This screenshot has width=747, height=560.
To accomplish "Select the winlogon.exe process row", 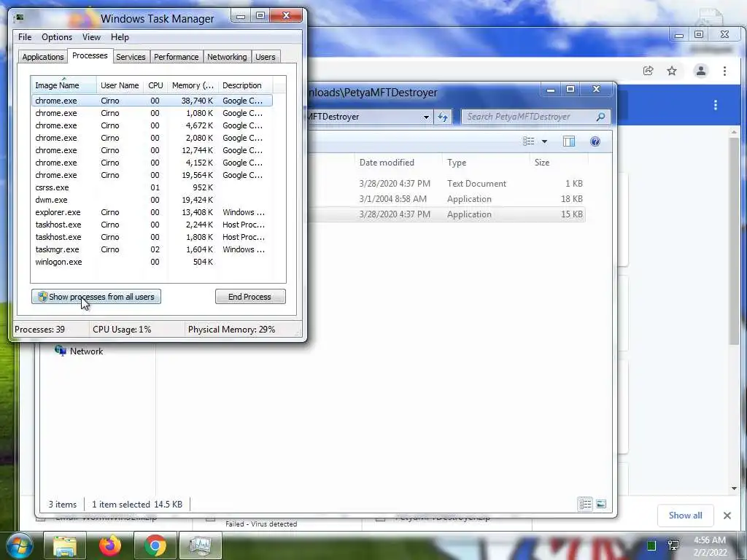I will click(x=152, y=262).
